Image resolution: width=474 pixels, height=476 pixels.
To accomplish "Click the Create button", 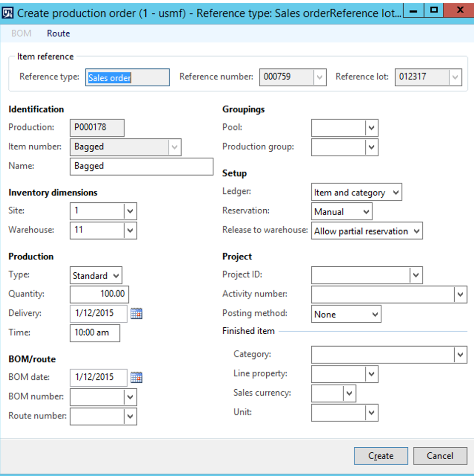I will point(380,456).
